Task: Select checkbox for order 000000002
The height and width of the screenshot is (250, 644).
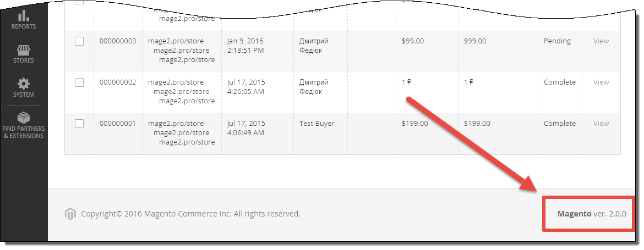Action: [79, 82]
